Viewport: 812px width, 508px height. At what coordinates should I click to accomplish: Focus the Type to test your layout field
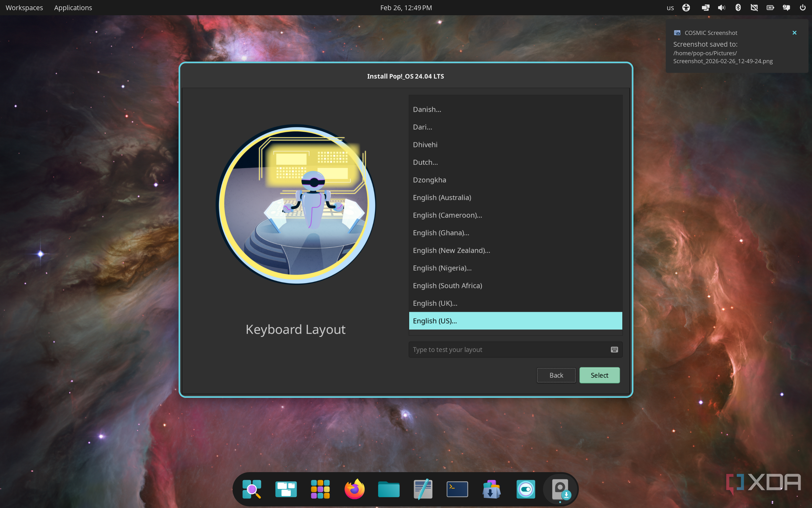point(515,350)
